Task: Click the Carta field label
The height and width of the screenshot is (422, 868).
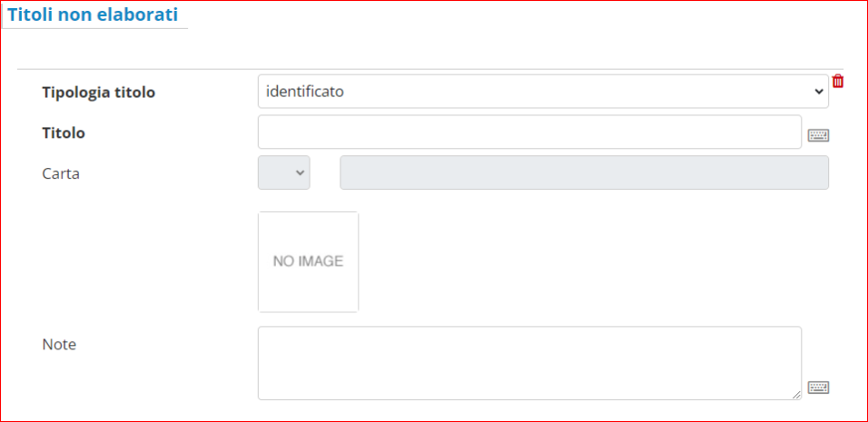Action: 61,173
